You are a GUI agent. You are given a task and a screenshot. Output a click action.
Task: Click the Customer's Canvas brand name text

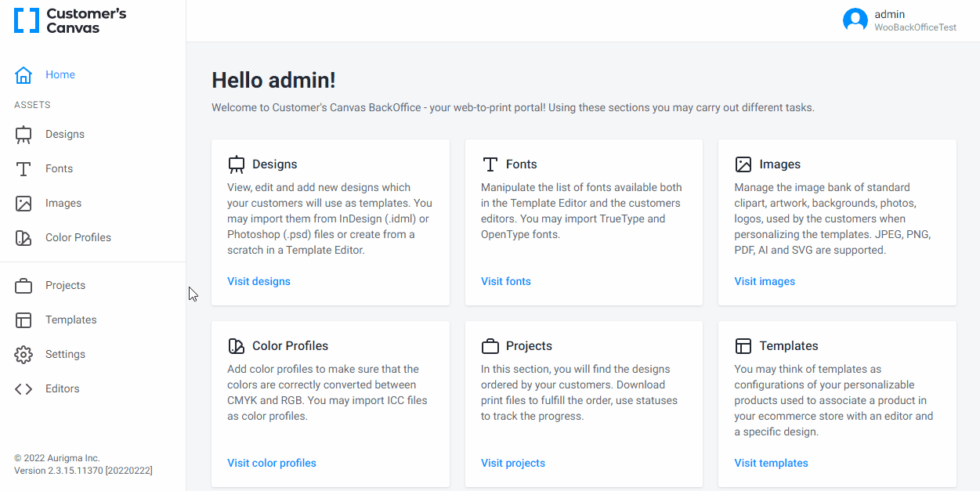(x=86, y=20)
